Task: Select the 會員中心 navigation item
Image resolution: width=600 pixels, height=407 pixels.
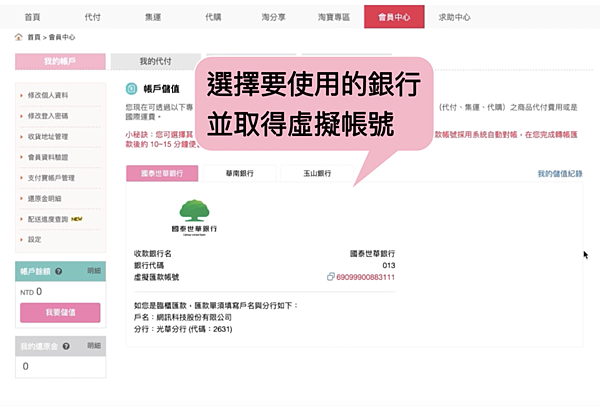Action: coord(394,17)
